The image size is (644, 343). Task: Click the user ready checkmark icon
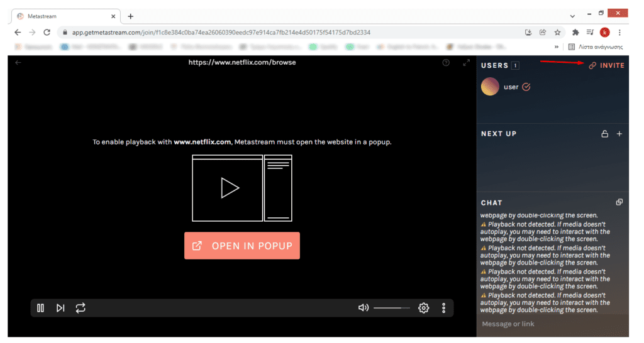point(526,87)
